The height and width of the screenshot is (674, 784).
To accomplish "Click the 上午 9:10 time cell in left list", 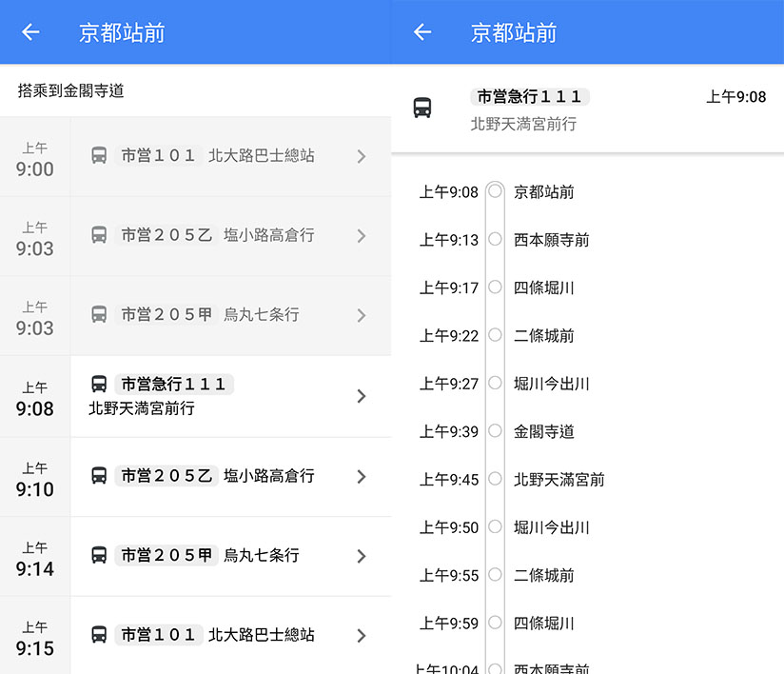I will pos(34,479).
